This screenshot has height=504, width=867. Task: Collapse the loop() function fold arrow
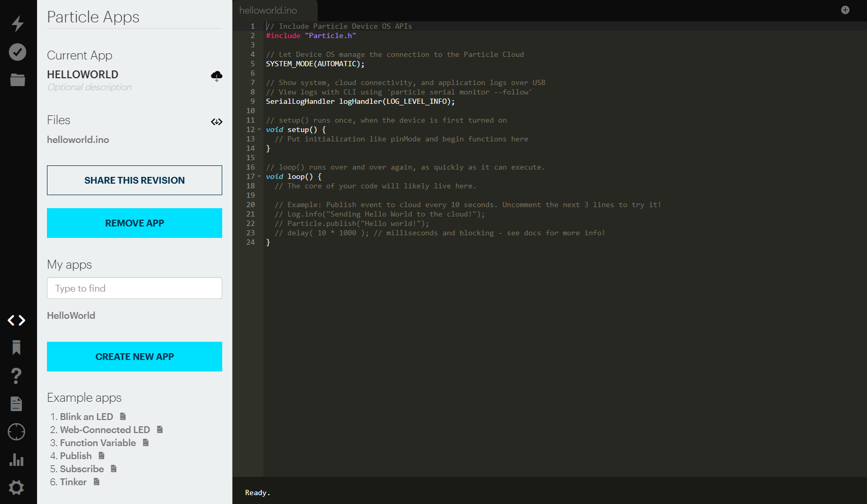[259, 176]
